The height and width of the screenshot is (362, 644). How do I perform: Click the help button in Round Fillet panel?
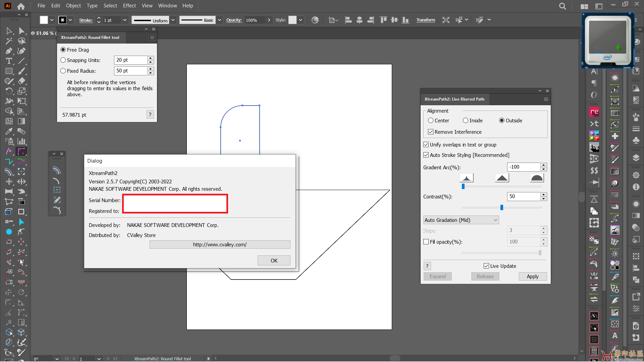point(150,115)
